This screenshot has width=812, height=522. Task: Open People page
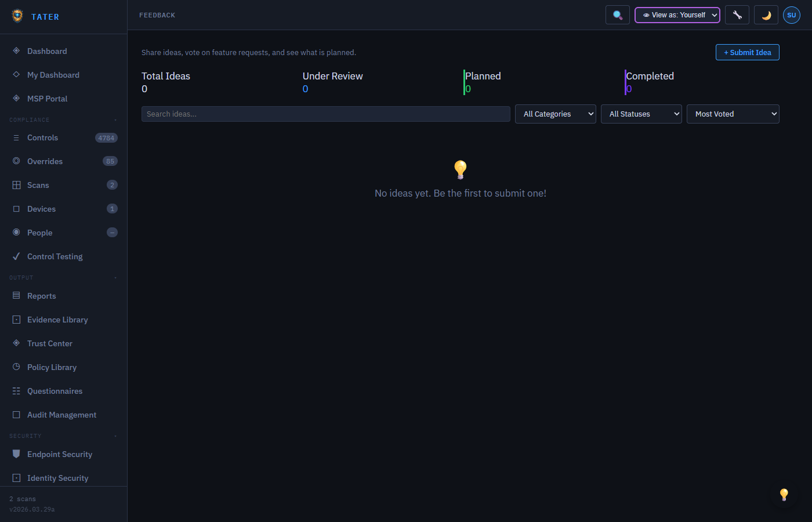coord(64,233)
